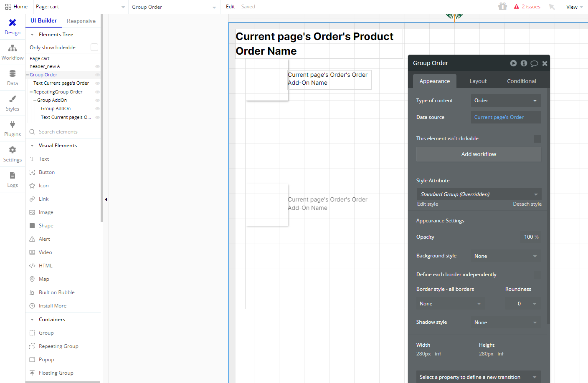Open the Settings section
The image size is (588, 383).
[x=13, y=154]
